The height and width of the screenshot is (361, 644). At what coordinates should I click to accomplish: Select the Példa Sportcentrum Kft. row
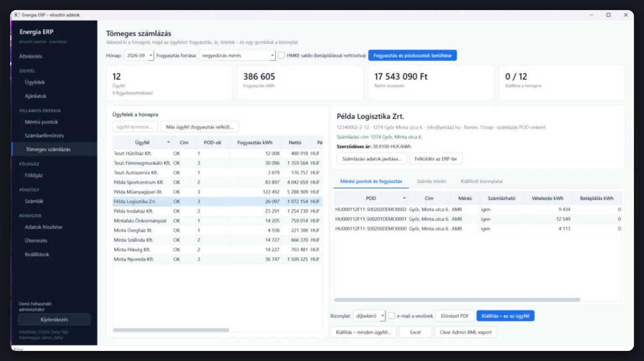click(217, 183)
